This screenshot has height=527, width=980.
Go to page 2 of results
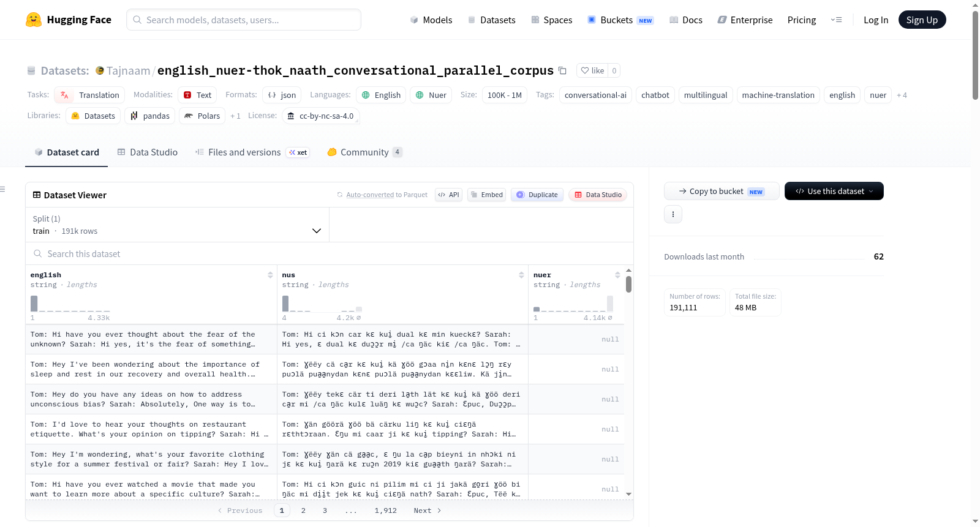(x=303, y=510)
